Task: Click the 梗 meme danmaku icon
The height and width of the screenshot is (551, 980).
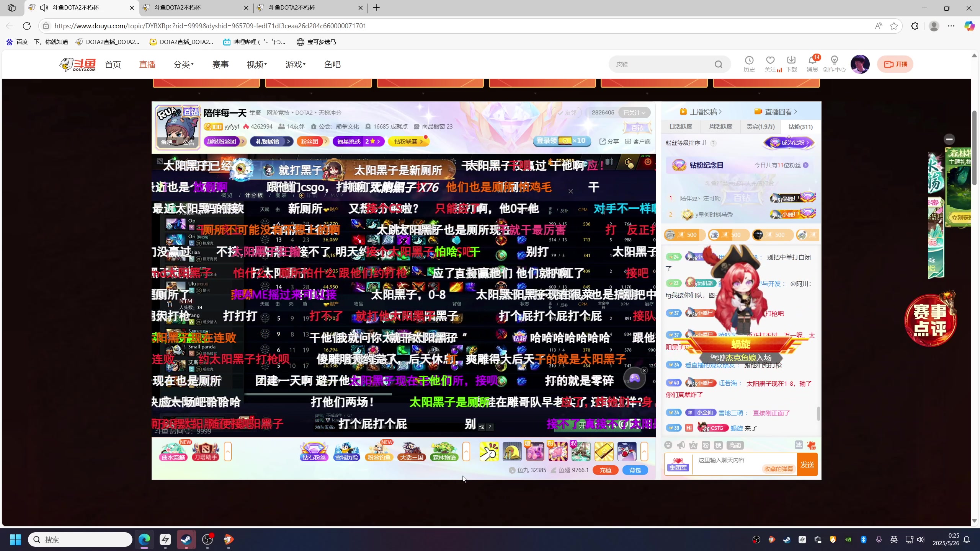Action: pyautogui.click(x=719, y=445)
